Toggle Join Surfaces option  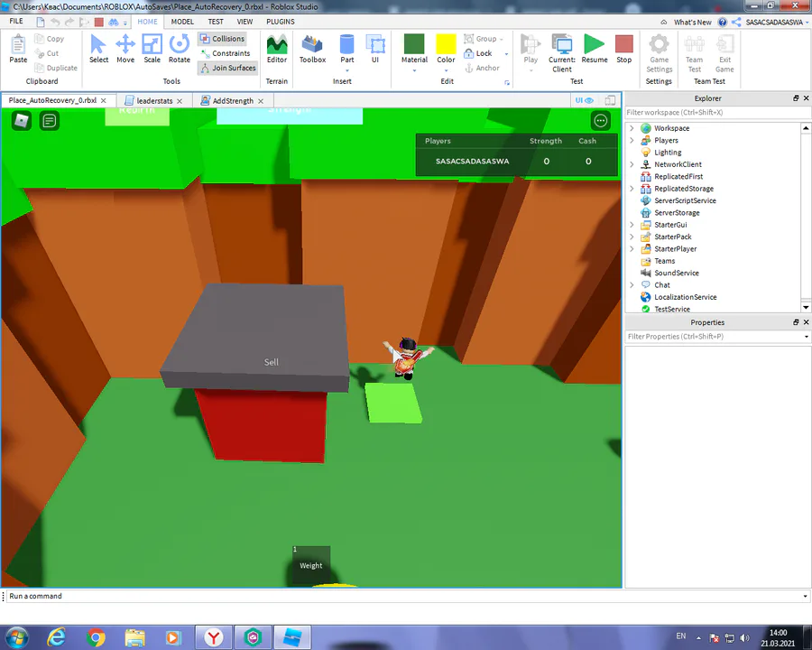click(x=228, y=68)
